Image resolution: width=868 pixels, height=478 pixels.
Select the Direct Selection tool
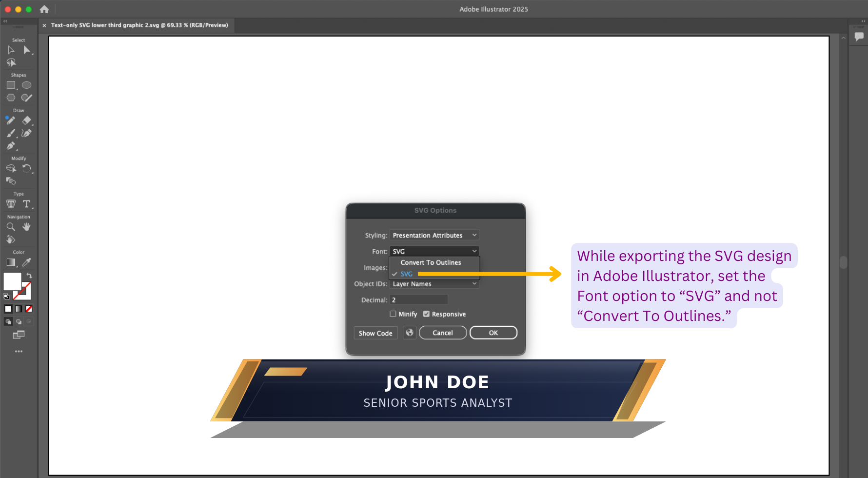(27, 50)
